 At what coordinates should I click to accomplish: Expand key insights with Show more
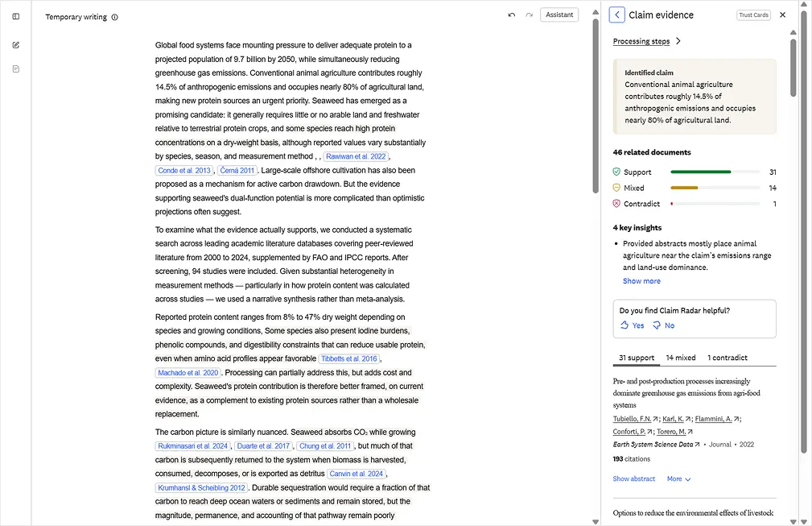point(641,281)
